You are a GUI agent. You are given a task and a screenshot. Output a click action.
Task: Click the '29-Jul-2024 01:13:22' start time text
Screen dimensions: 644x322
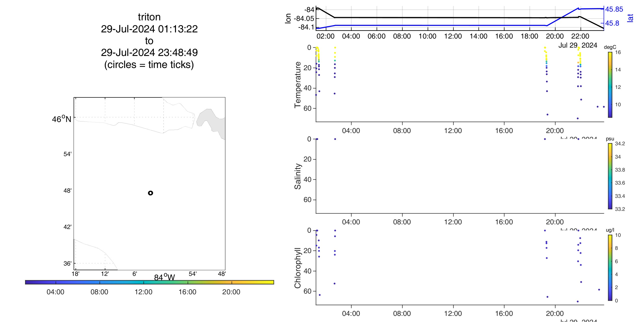149,29
